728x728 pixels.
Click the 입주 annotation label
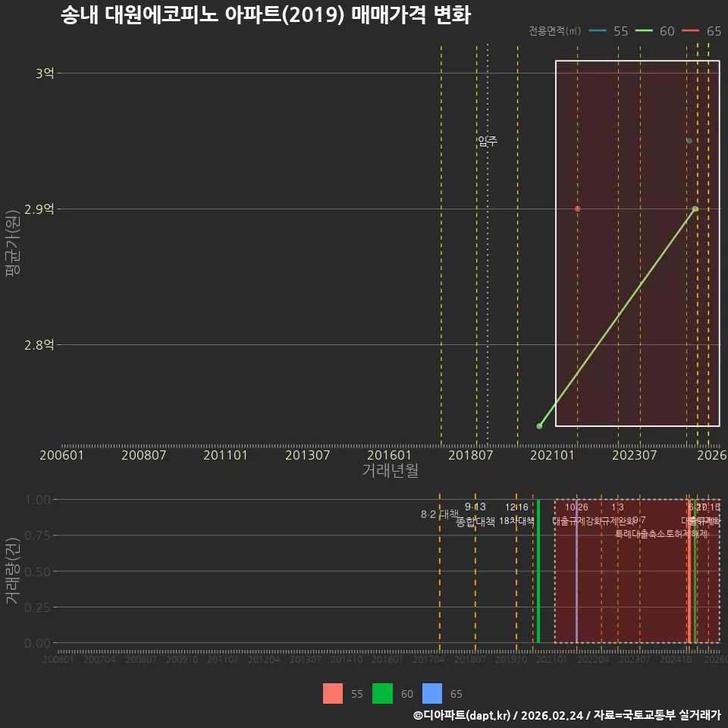coord(488,141)
